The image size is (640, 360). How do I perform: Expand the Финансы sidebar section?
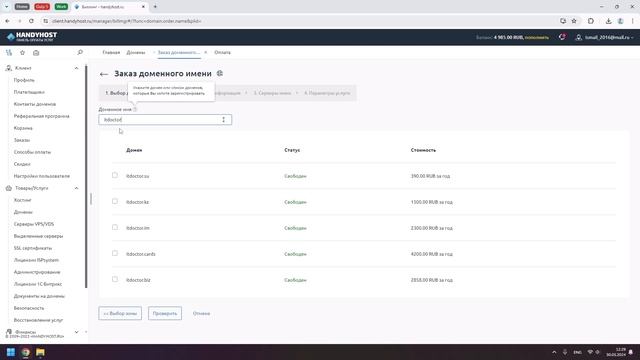(x=76, y=332)
